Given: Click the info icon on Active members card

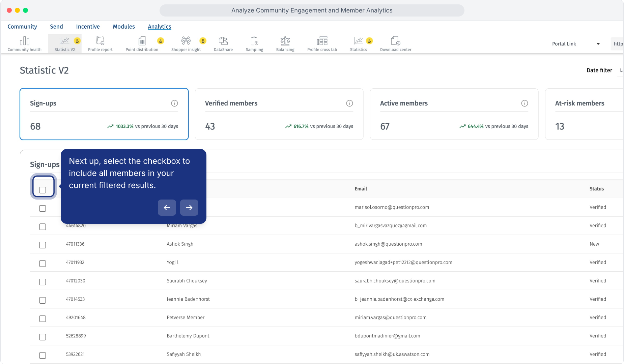Looking at the screenshot, I should pos(524,103).
